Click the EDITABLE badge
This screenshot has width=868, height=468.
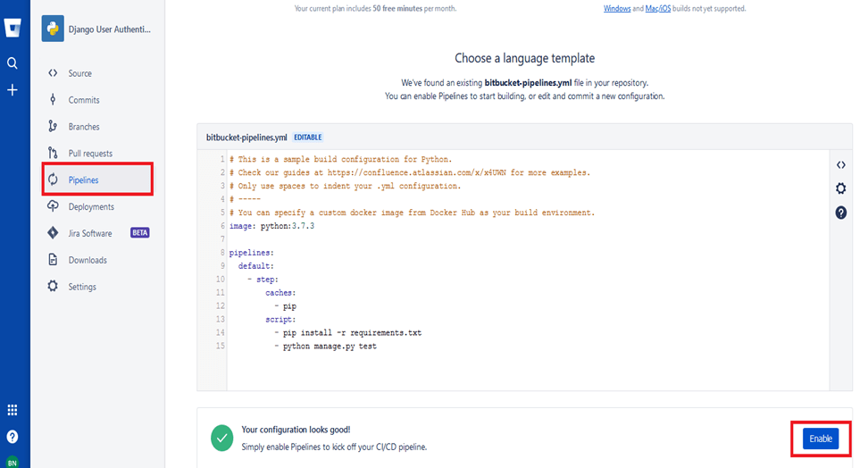click(x=308, y=138)
